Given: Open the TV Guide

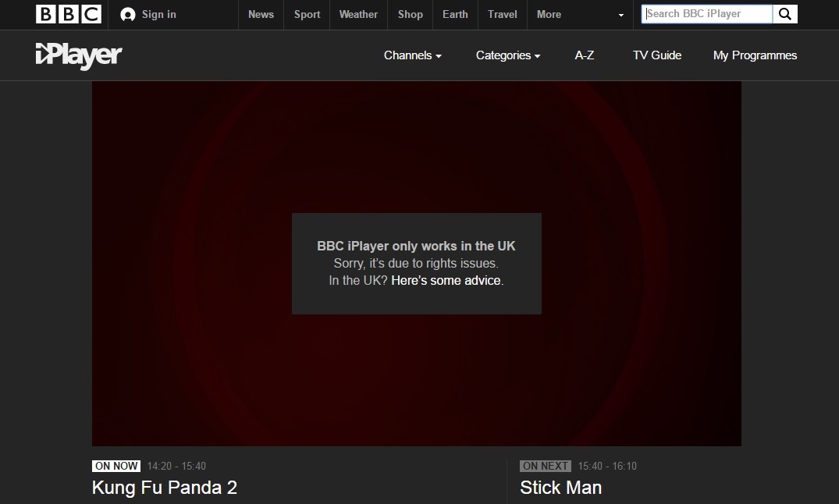Looking at the screenshot, I should 657,55.
